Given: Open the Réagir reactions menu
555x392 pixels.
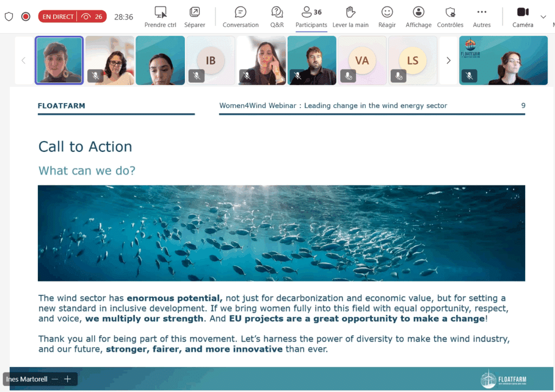Looking at the screenshot, I should (387, 17).
